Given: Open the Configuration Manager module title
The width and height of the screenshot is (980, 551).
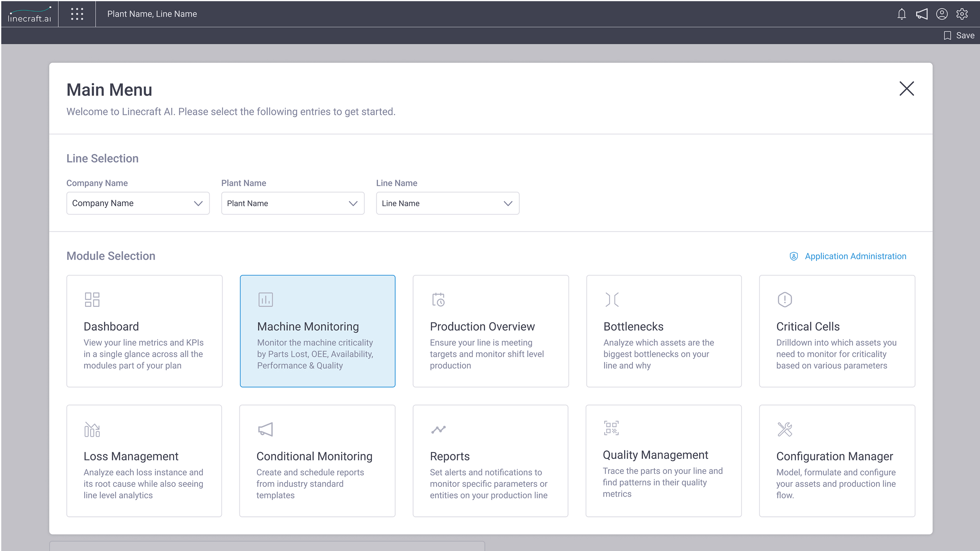Looking at the screenshot, I should tap(835, 456).
